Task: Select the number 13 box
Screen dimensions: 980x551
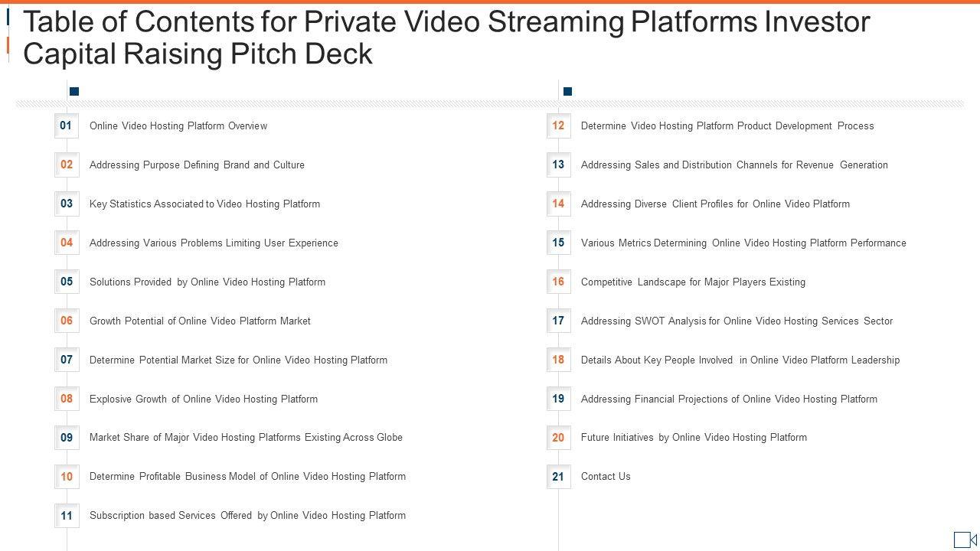Action: [558, 165]
